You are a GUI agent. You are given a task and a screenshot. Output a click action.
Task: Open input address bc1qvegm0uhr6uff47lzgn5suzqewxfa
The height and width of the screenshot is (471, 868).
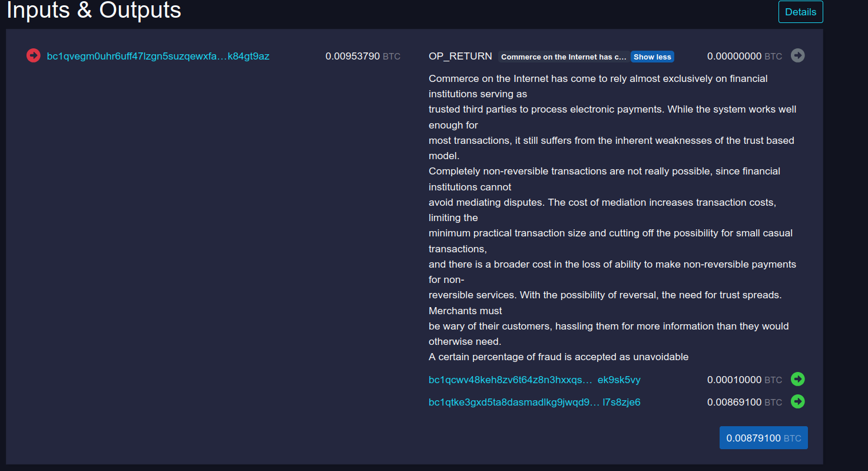click(158, 57)
